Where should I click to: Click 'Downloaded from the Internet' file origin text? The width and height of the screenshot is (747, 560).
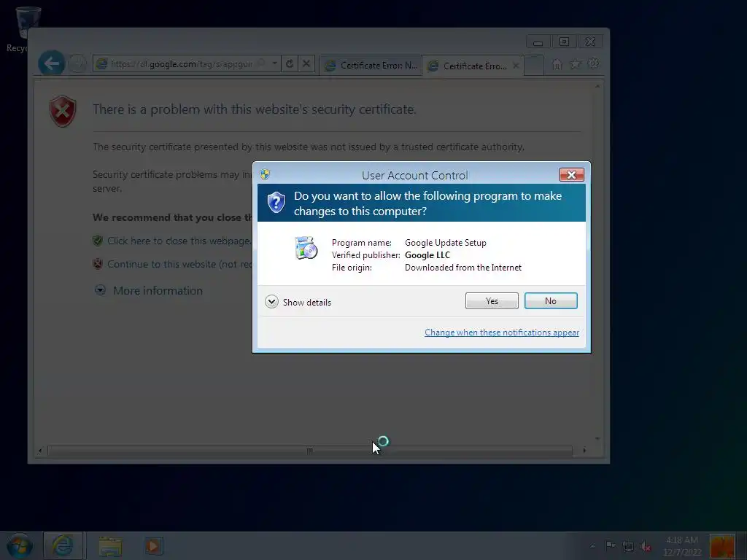[x=463, y=268]
